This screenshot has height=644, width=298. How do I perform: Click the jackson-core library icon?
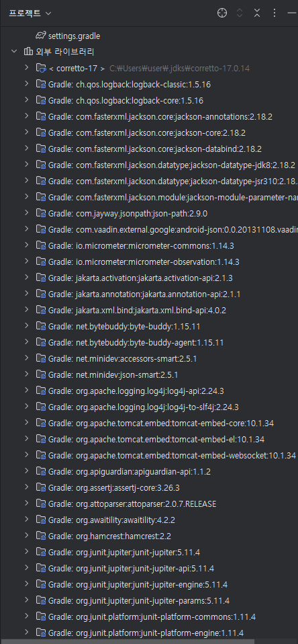pyautogui.click(x=40, y=132)
